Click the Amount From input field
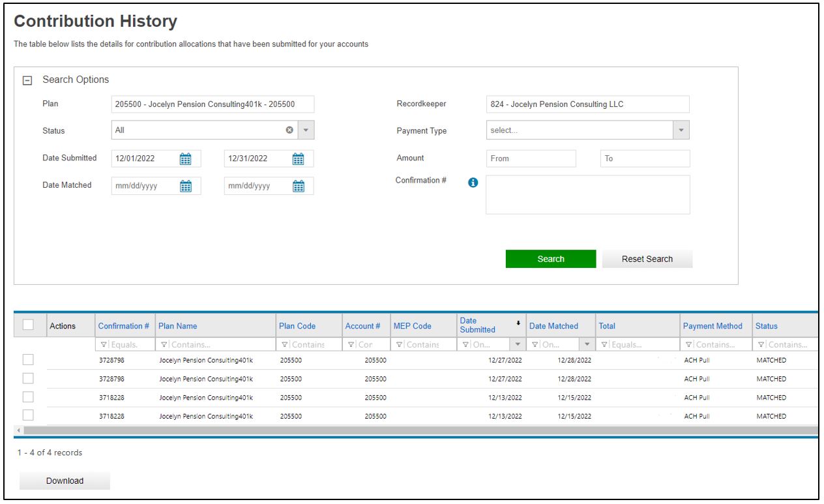Viewport: 824px width, 504px height. (x=531, y=158)
